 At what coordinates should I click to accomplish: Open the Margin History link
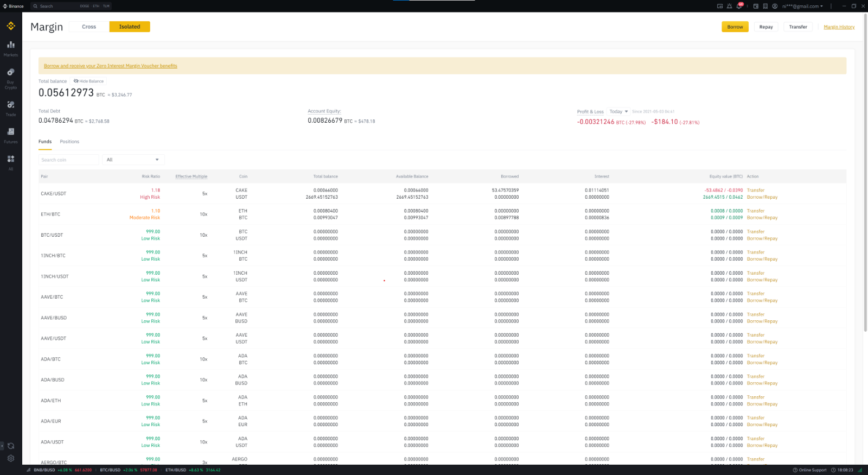pyautogui.click(x=839, y=27)
